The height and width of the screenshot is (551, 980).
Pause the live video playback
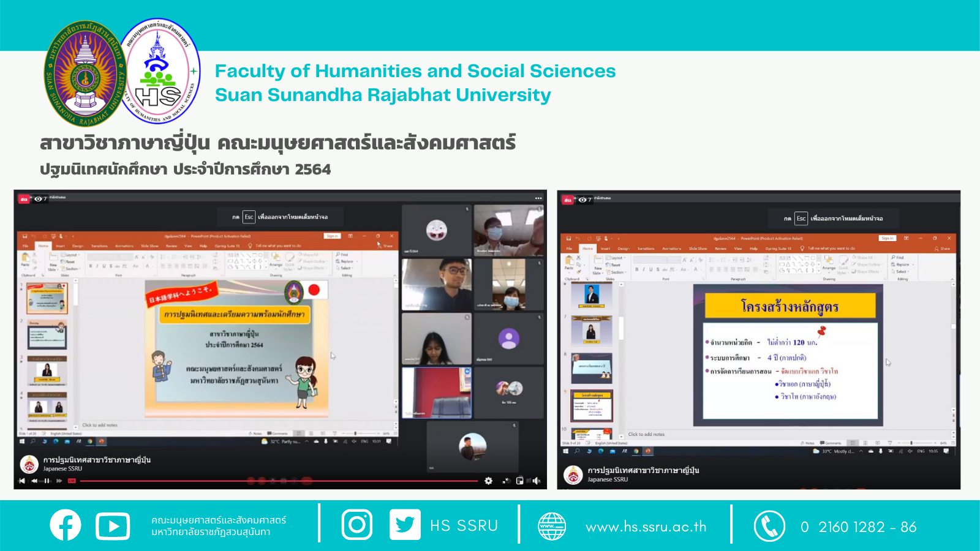coord(47,481)
